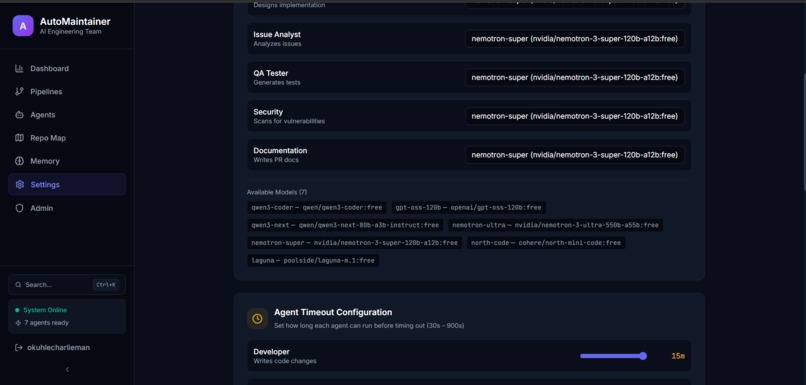Open the Documentation model dropdown
806x385 pixels.
coord(575,155)
